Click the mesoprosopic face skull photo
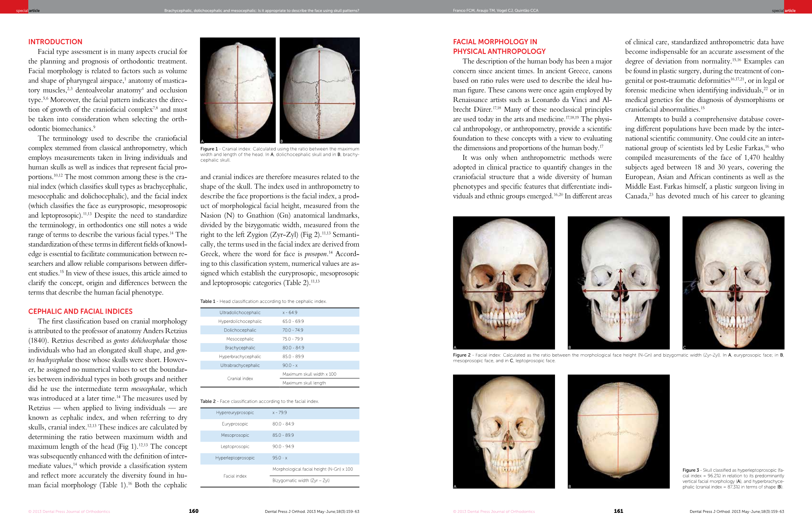Viewport: 812px width, 526px height. (x=618, y=283)
